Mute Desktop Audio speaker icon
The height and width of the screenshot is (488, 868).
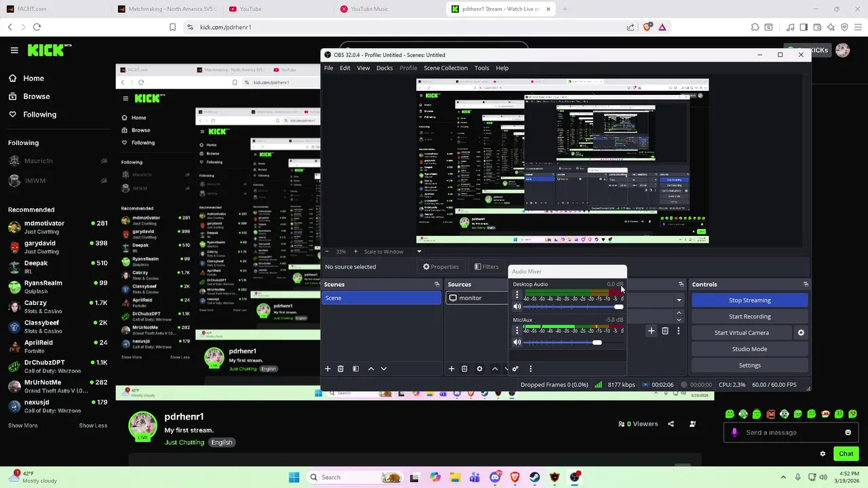point(517,307)
